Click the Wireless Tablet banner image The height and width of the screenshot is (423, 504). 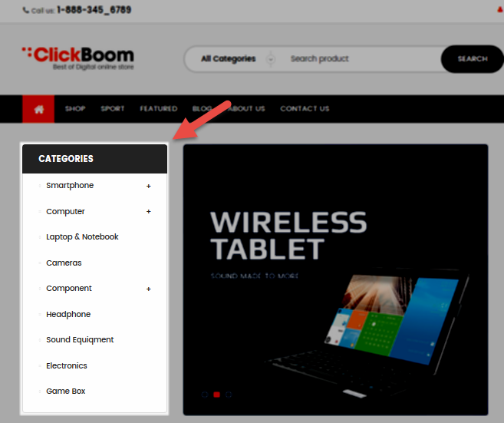(x=335, y=279)
